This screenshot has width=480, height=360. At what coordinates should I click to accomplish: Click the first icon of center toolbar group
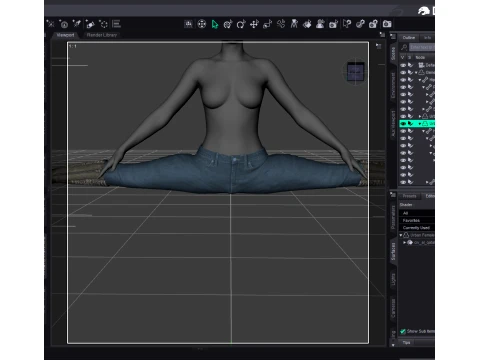coord(188,24)
